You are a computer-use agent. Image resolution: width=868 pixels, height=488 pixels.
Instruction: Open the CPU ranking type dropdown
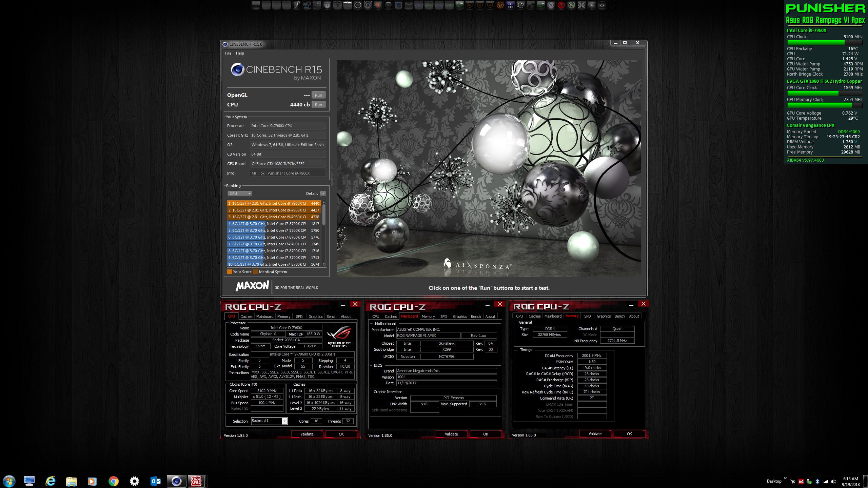(x=240, y=194)
